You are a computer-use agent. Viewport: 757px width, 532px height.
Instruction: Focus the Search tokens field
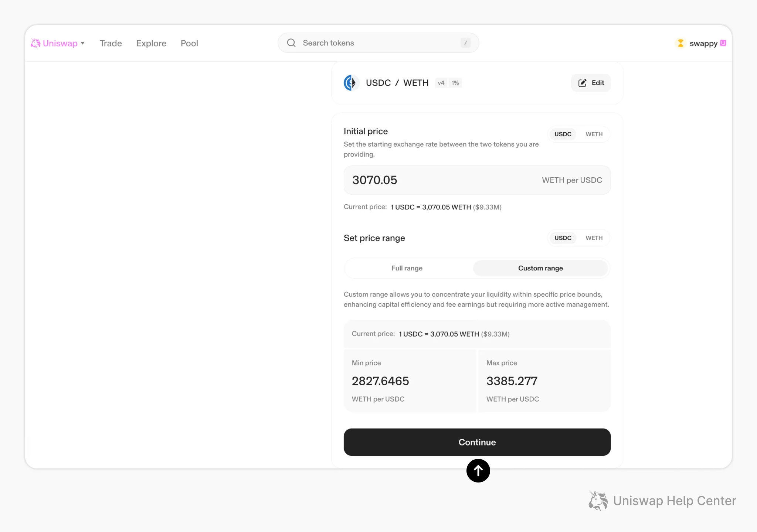(378, 43)
